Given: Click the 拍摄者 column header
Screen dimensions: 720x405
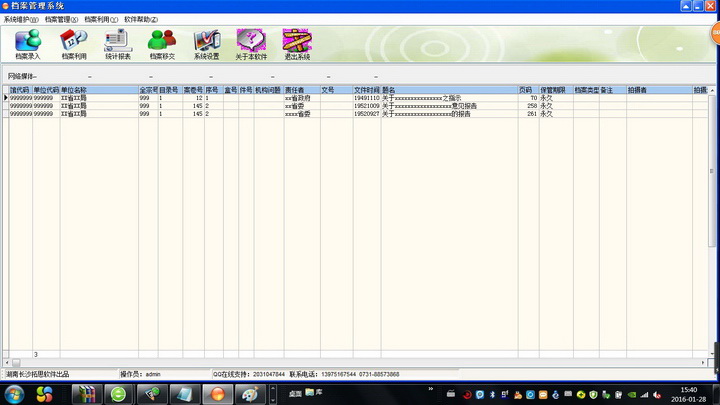Looking at the screenshot, I should (x=659, y=90).
